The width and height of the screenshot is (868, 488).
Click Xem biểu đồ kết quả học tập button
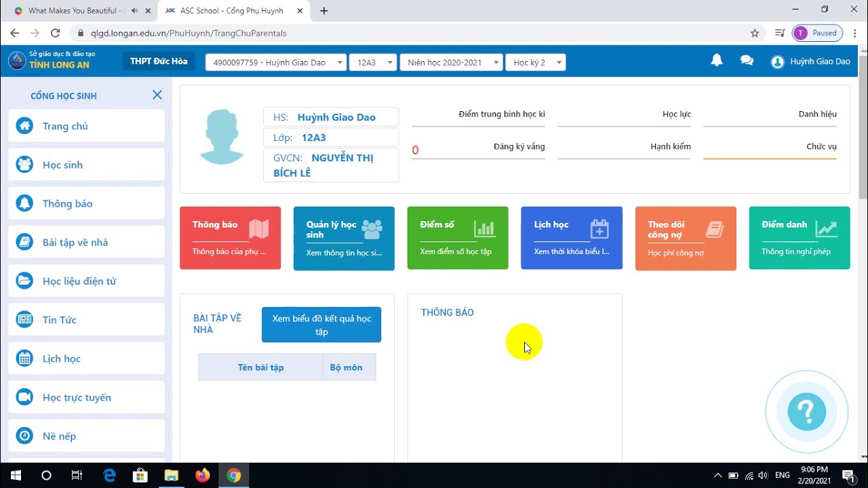321,325
